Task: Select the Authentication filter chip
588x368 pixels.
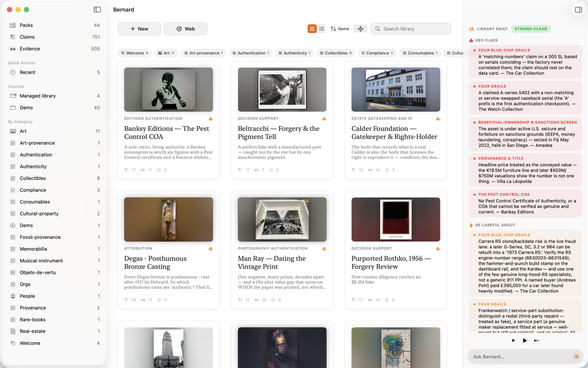Action: [x=251, y=53]
